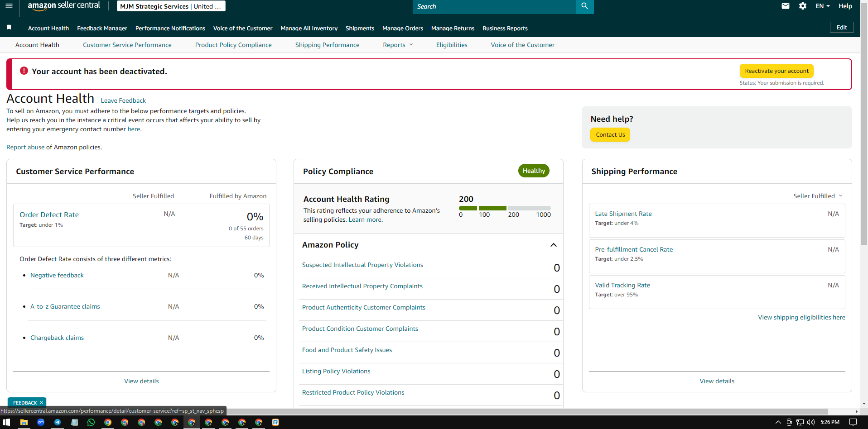Expand the Reports dropdown tab

coord(398,45)
